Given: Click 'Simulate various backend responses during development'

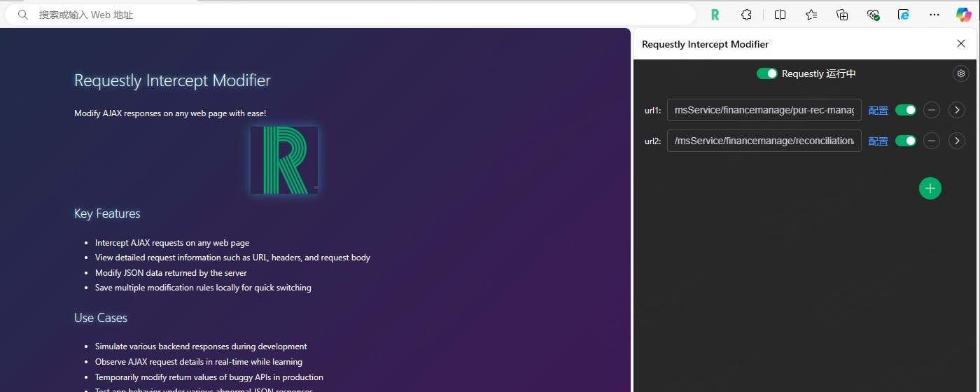Looking at the screenshot, I should (201, 346).
